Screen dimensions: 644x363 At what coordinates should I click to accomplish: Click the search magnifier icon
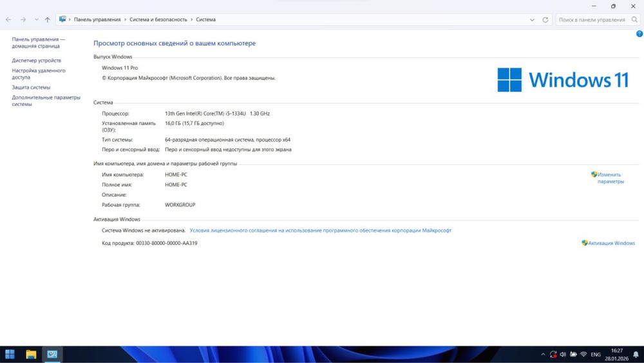pyautogui.click(x=634, y=20)
